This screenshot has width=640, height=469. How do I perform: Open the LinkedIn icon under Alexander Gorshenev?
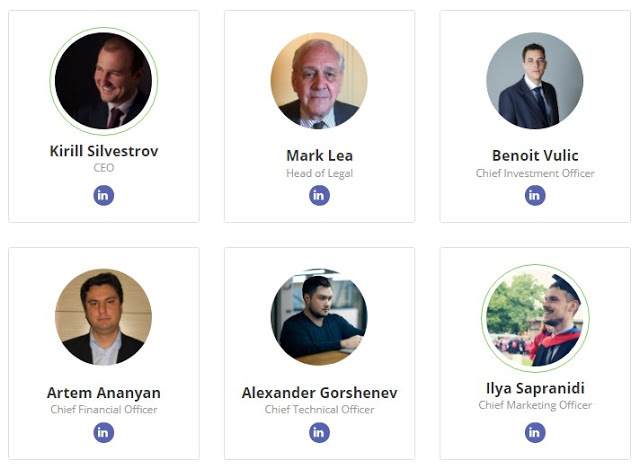click(x=319, y=432)
